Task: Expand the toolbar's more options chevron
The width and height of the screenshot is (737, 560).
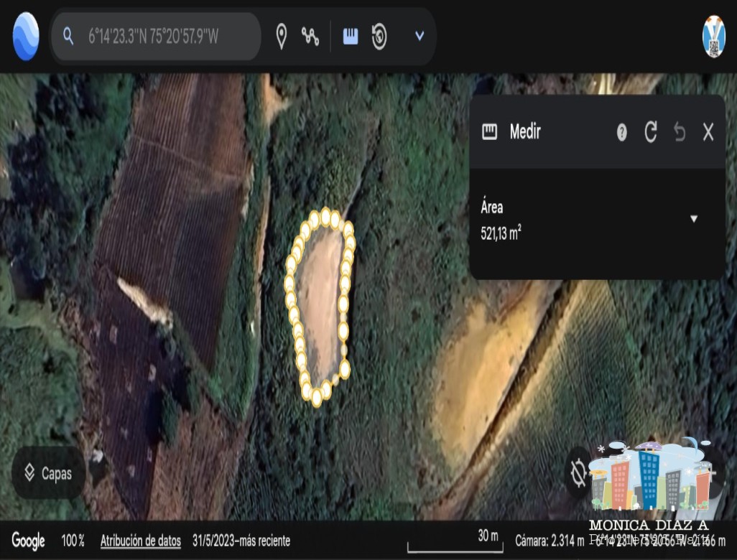Action: point(420,36)
